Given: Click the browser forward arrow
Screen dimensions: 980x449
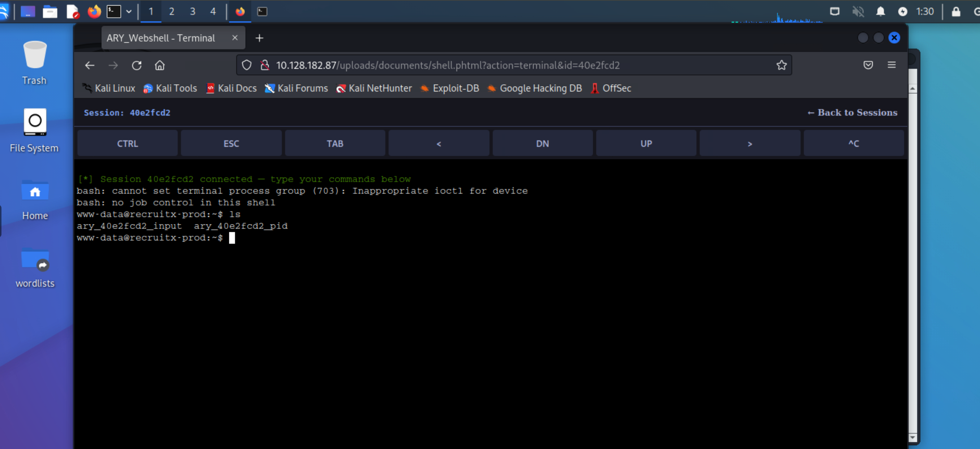Looking at the screenshot, I should pos(113,66).
